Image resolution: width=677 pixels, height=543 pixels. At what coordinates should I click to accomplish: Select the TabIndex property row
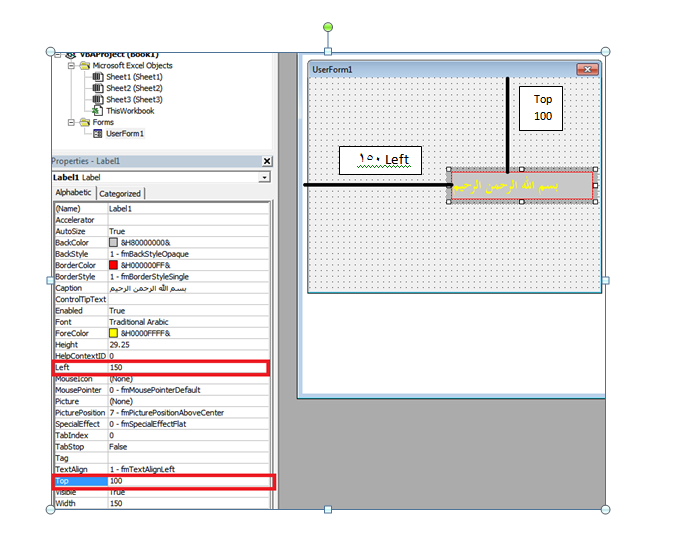point(162,436)
